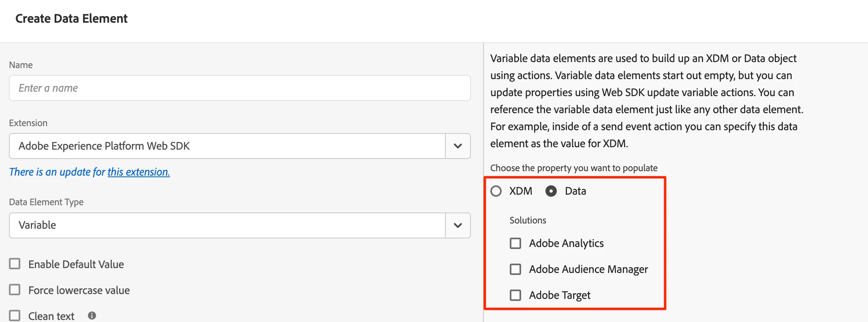
Task: Check the Adobe Target solution
Action: point(515,295)
